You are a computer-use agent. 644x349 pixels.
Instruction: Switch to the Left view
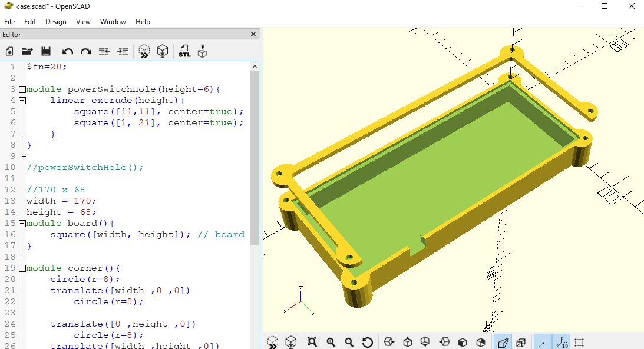point(444,342)
